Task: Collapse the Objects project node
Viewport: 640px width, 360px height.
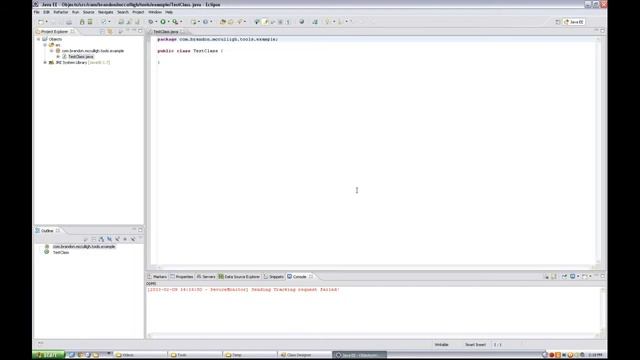Action: click(x=39, y=39)
